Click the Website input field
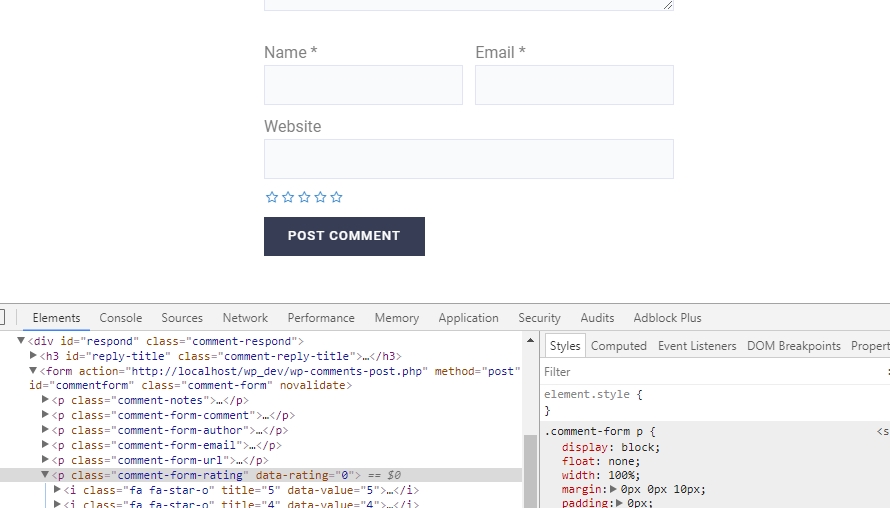The height and width of the screenshot is (508, 890). [468, 159]
